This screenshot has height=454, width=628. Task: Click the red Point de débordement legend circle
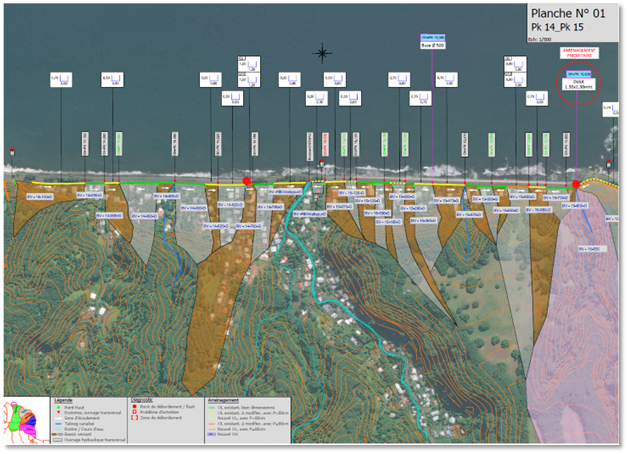click(134, 407)
